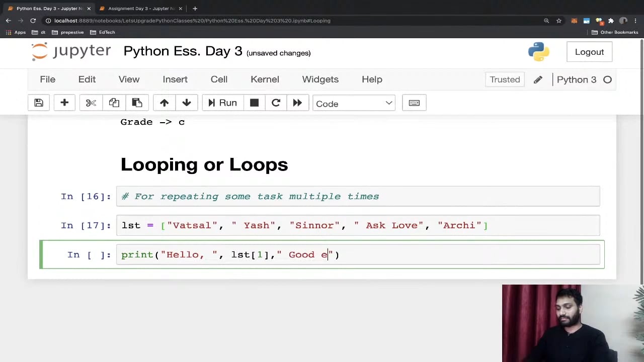
Task: Click the Jupyter logo
Action: click(71, 51)
